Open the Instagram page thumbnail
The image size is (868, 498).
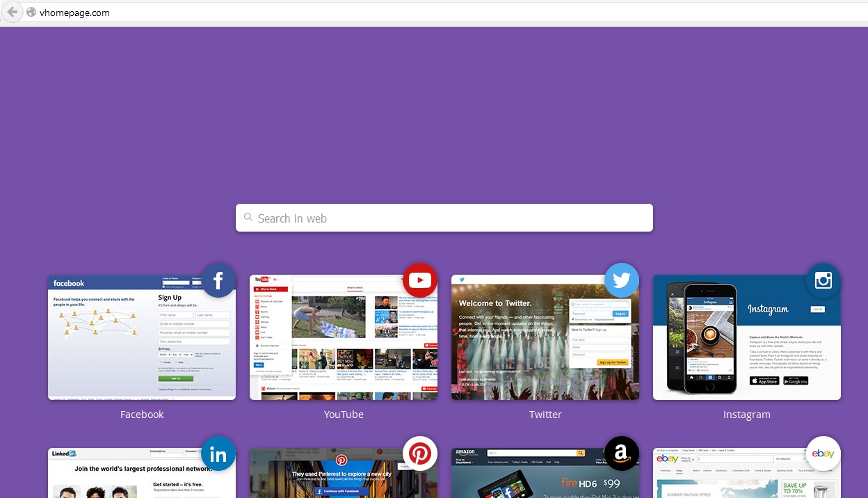pos(747,337)
